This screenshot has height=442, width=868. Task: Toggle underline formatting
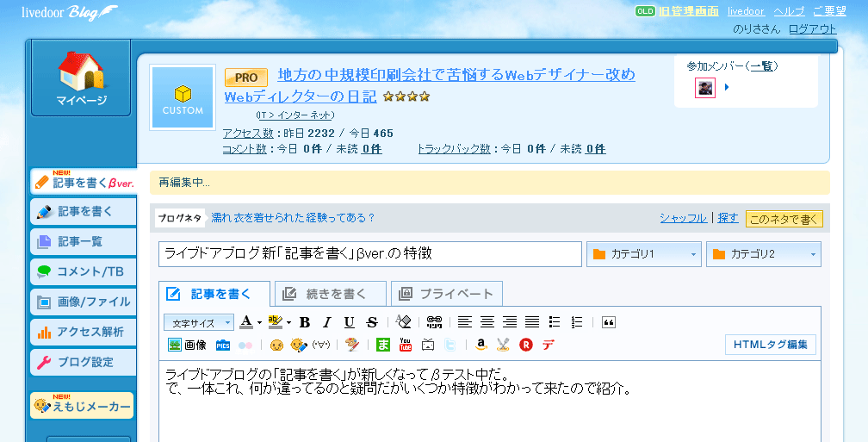tap(349, 322)
